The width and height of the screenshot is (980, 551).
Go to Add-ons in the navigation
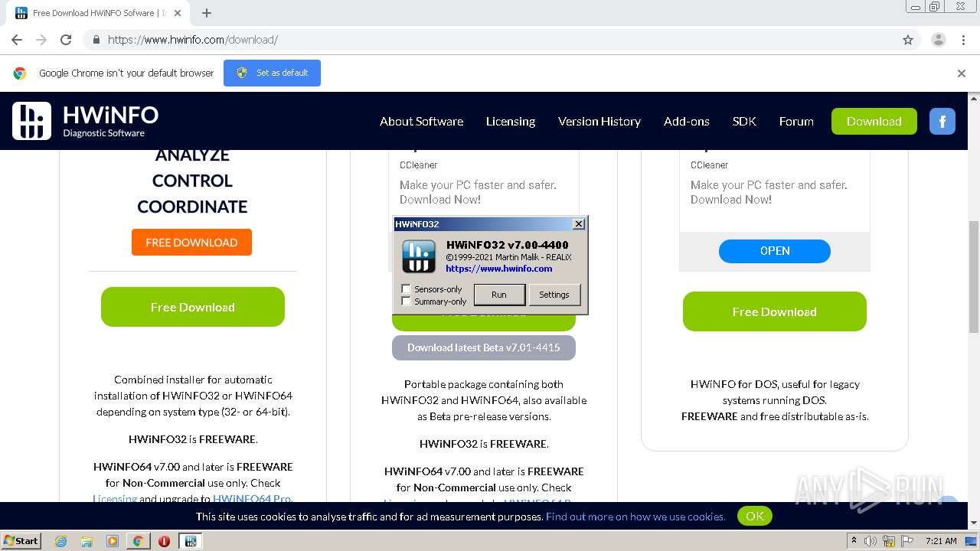[x=687, y=121]
